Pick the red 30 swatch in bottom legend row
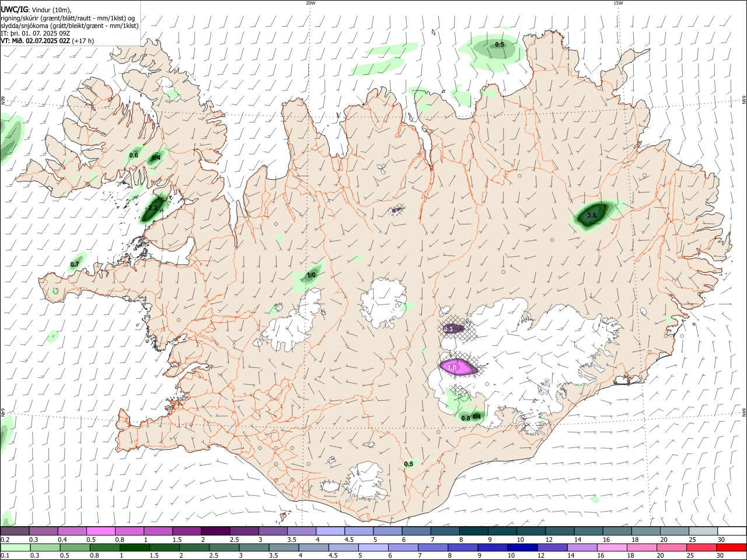Viewport: 747px width, 560px height. 731,547
